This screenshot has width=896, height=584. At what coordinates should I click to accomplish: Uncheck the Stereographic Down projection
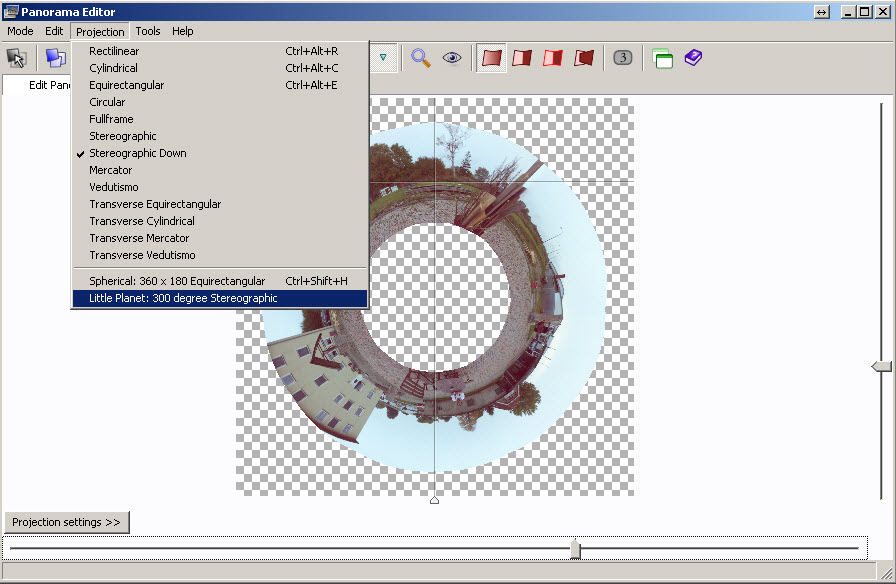(137, 153)
